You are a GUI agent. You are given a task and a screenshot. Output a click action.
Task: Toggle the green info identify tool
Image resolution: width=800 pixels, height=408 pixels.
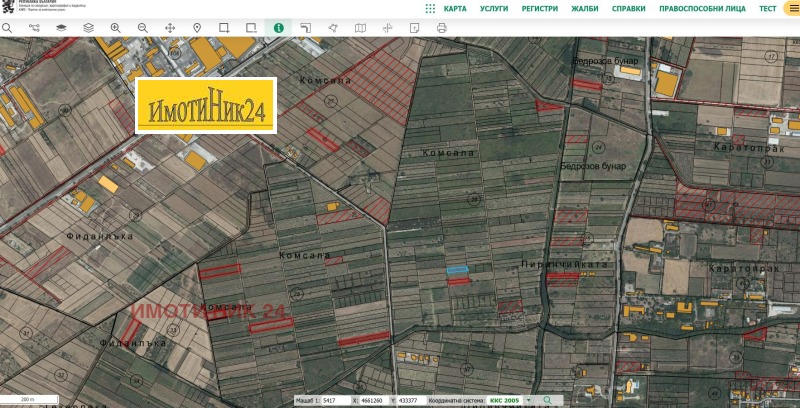[278, 28]
